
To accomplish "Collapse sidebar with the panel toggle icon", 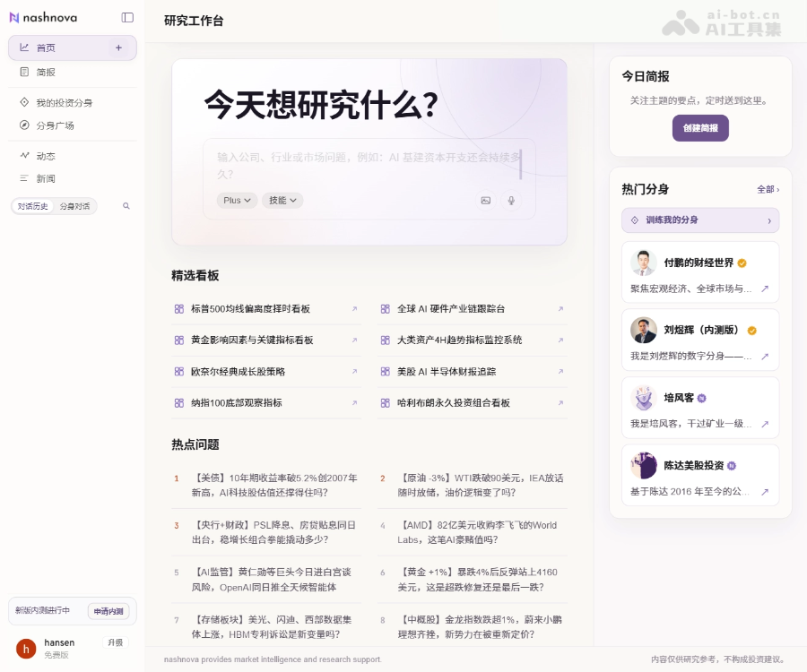I will (x=127, y=18).
